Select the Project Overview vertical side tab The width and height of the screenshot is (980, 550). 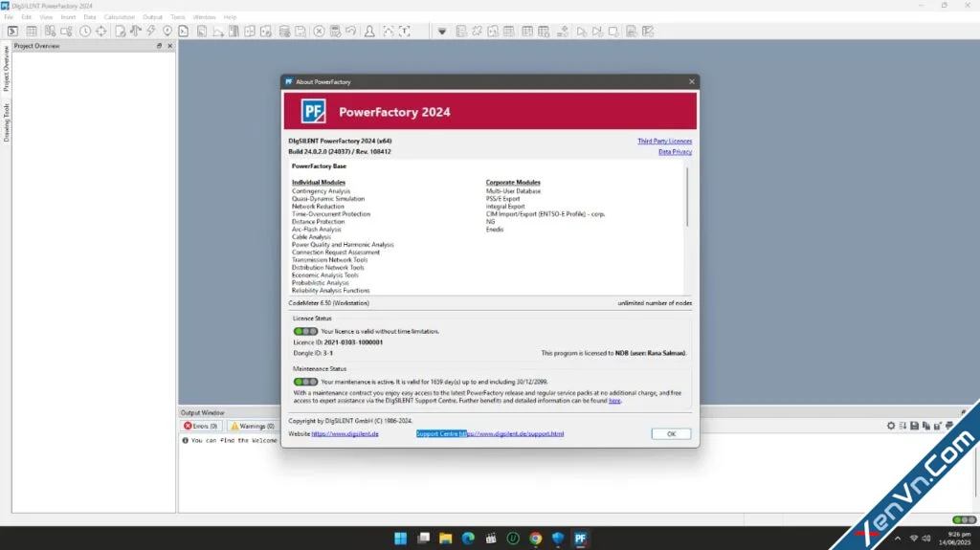coord(6,69)
